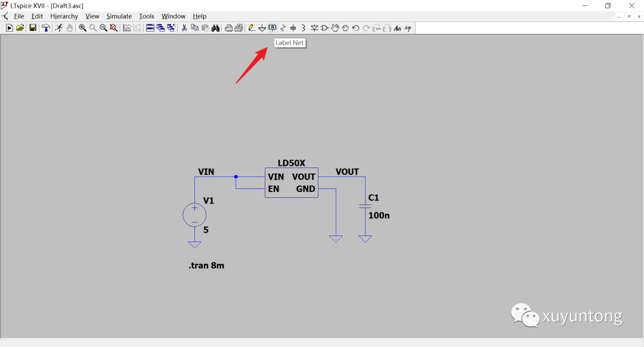This screenshot has width=644, height=347.
Task: Open the Help menu
Action: 200,16
